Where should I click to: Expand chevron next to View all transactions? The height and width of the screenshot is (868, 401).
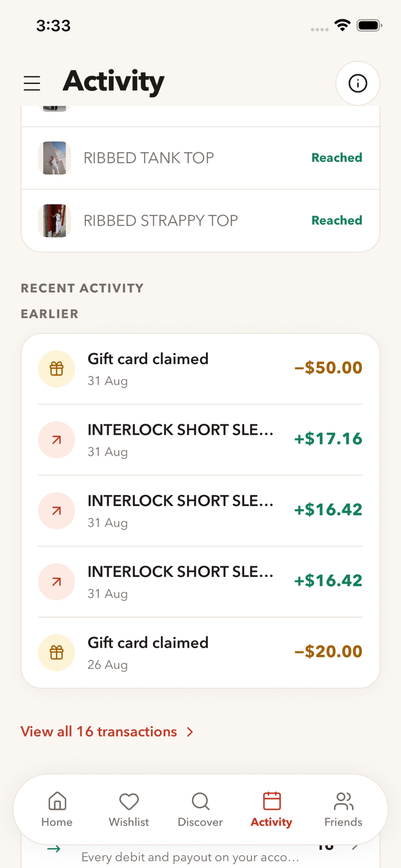pyautogui.click(x=190, y=732)
